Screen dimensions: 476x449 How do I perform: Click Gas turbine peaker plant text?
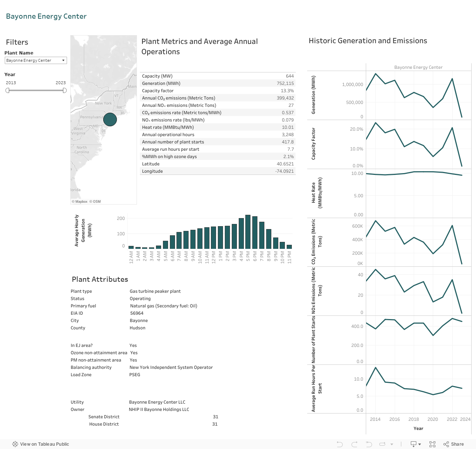point(155,291)
